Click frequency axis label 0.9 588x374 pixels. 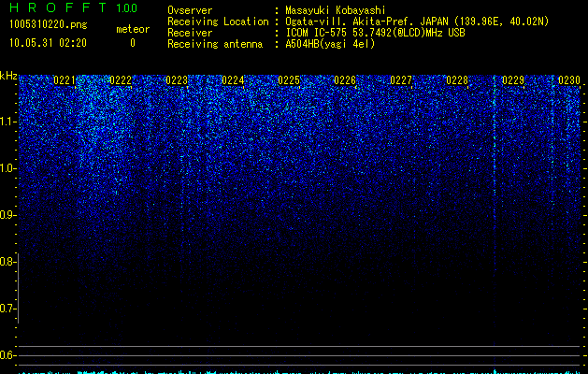[x=8, y=215]
